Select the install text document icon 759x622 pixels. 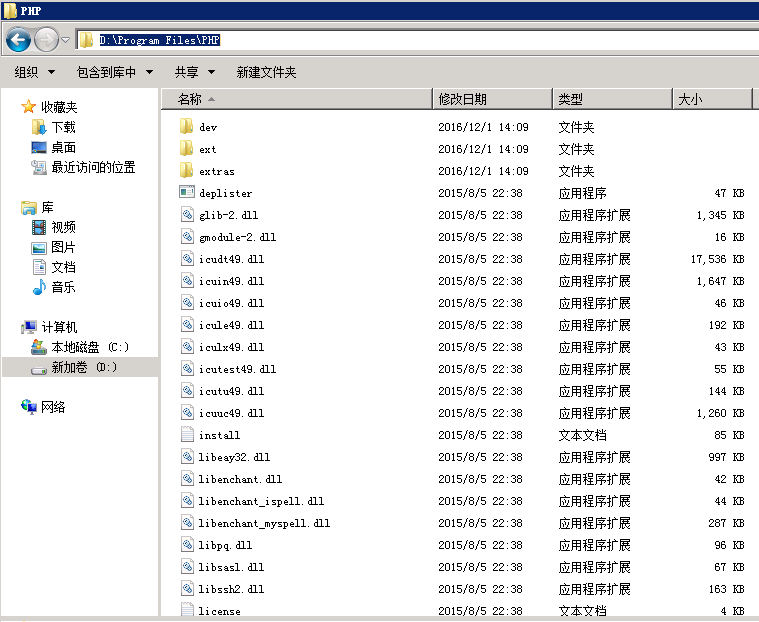[186, 435]
